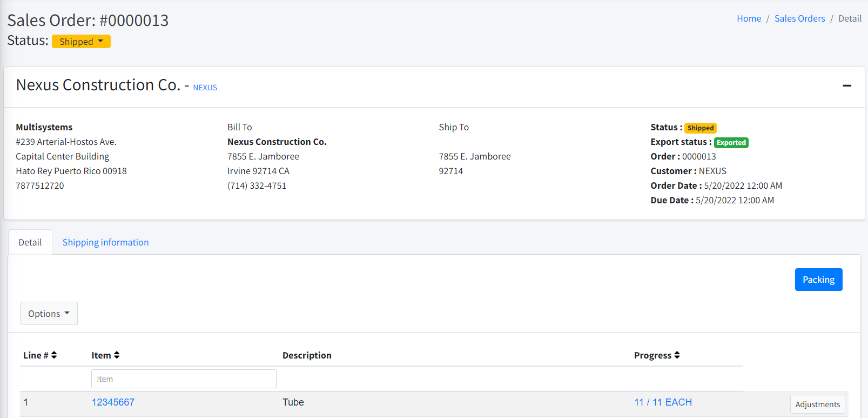Click the 11 / 11 EACH progress link
Image resolution: width=868 pixels, height=418 pixels.
pos(663,402)
